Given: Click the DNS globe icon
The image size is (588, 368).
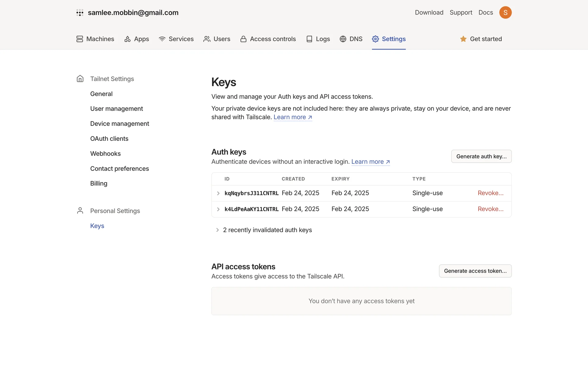Looking at the screenshot, I should pos(343,39).
